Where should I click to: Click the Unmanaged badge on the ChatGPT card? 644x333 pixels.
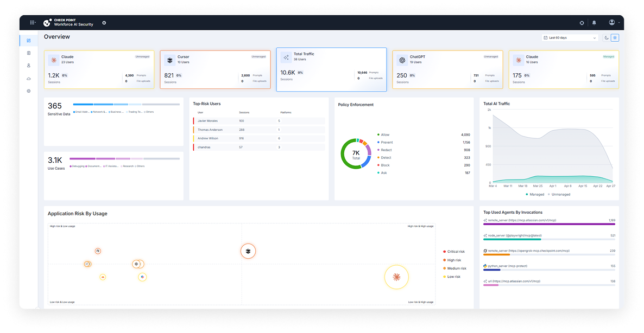(x=491, y=56)
